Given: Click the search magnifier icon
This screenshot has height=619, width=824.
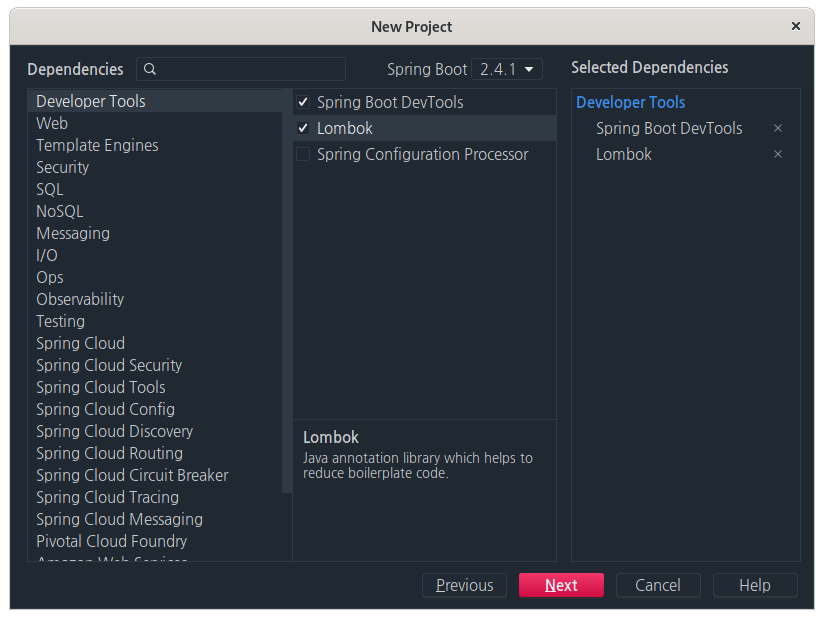Looking at the screenshot, I should 150,69.
